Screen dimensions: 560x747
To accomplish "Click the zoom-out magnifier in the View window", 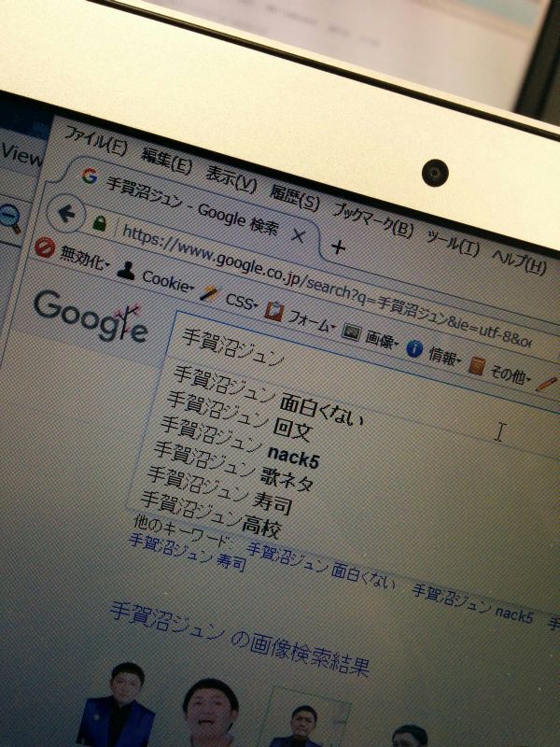I will coord(10,218).
